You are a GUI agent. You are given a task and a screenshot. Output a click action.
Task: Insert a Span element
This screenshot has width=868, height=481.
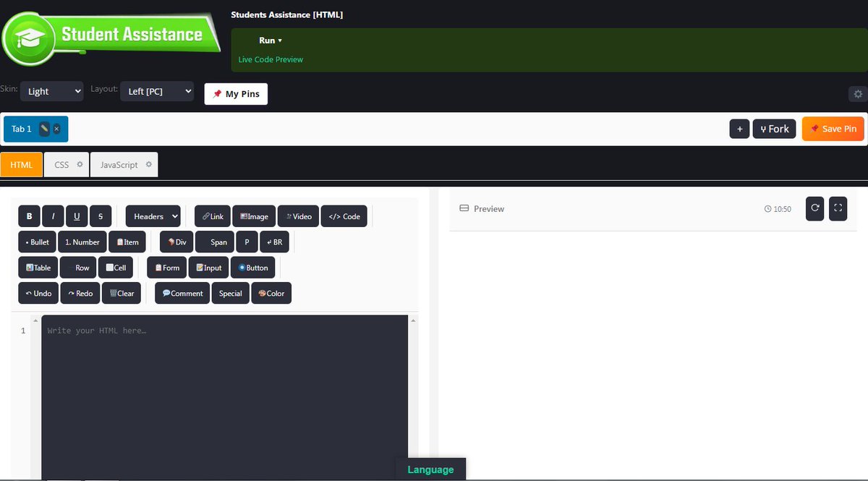tap(215, 242)
